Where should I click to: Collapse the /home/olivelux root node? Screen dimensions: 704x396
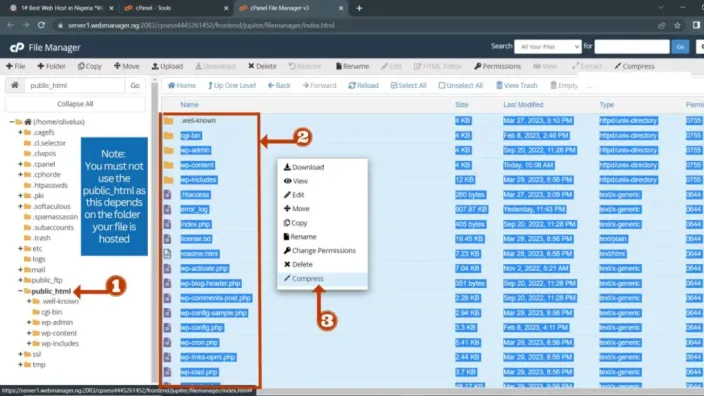(11, 122)
